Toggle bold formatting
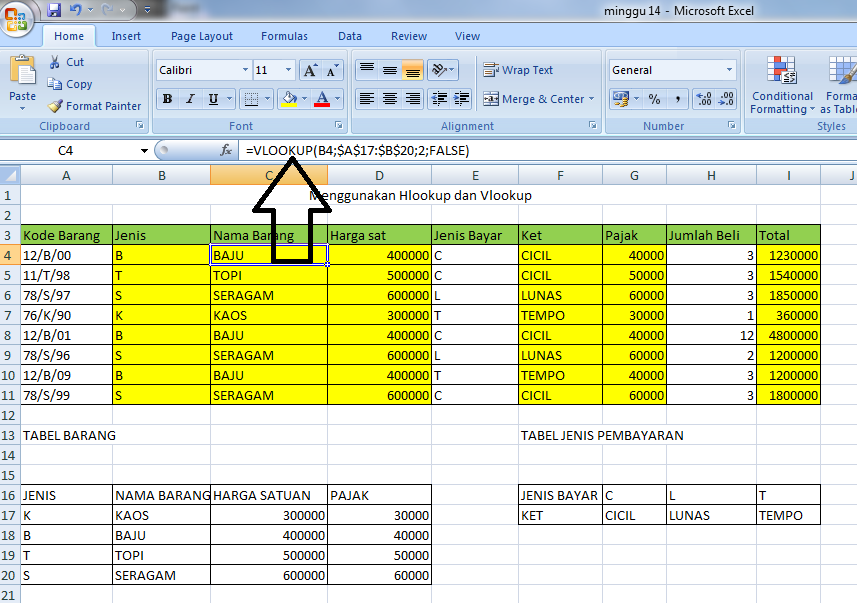Viewport: 857px width, 603px height. [167, 99]
